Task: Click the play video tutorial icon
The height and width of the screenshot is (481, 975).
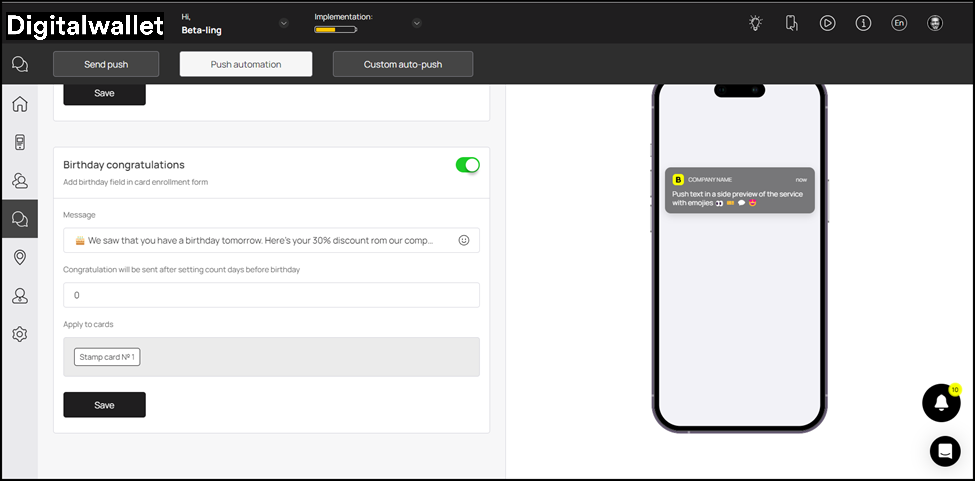Action: pyautogui.click(x=827, y=23)
